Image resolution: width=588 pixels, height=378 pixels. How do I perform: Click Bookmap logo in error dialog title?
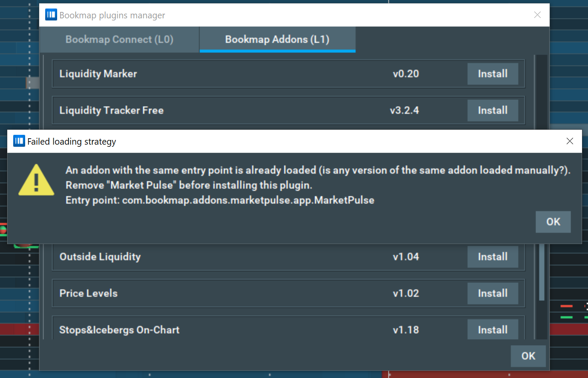19,141
